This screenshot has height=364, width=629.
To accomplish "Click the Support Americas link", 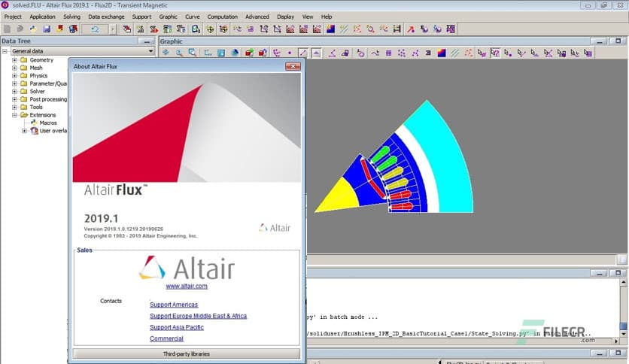I will [x=174, y=305].
